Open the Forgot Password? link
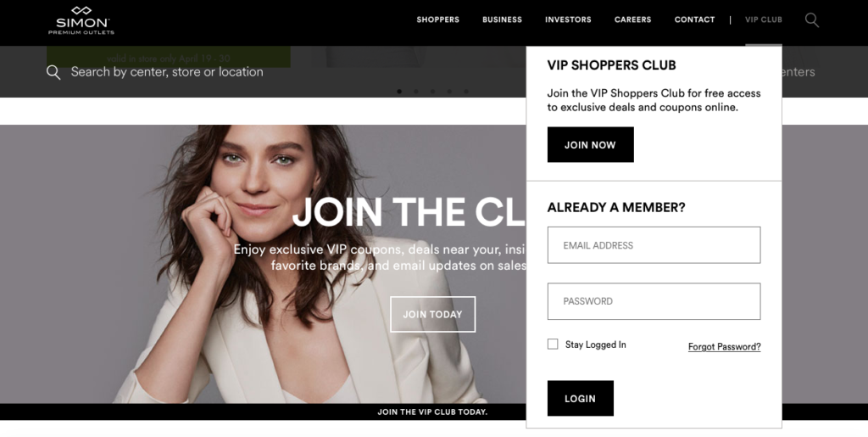 pos(724,347)
